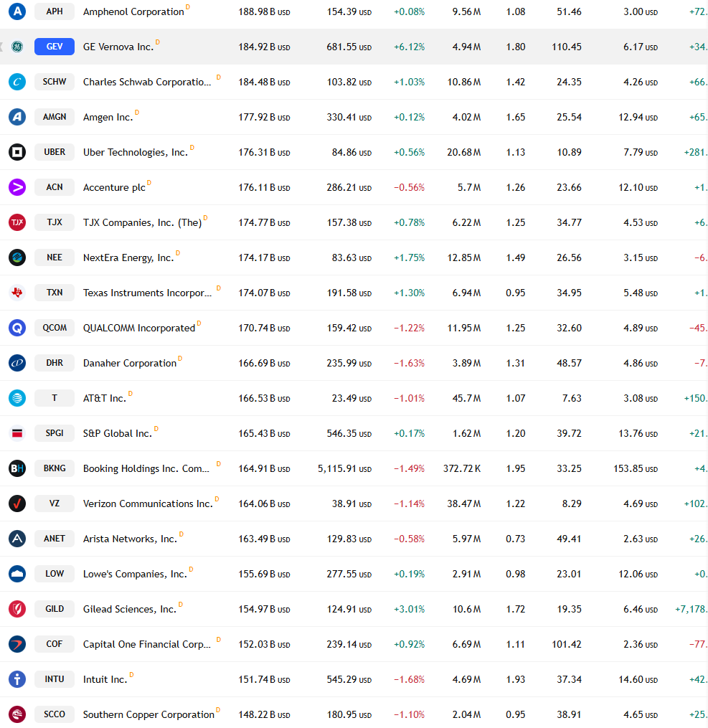The width and height of the screenshot is (708, 728).
Task: Open Amphenol Corporation company link
Action: [x=133, y=11]
